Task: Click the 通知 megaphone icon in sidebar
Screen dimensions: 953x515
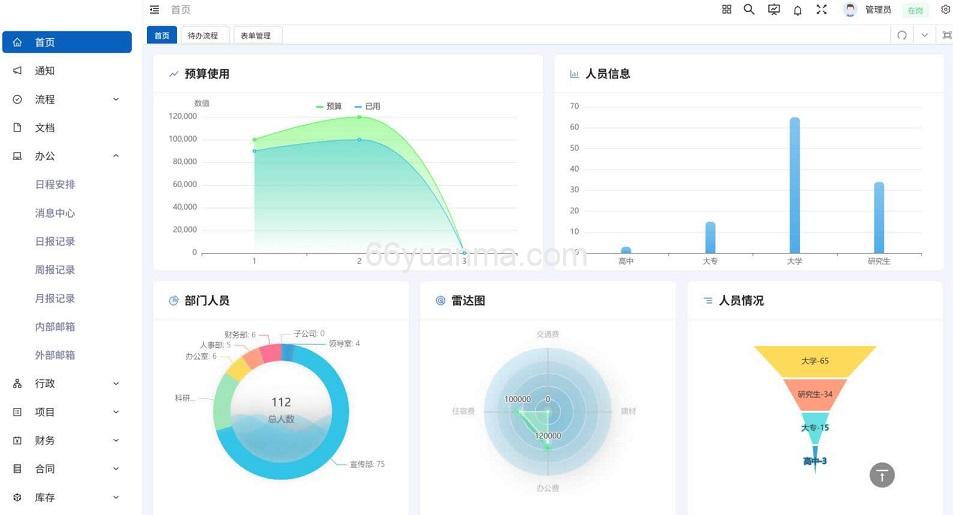Action: [18, 71]
